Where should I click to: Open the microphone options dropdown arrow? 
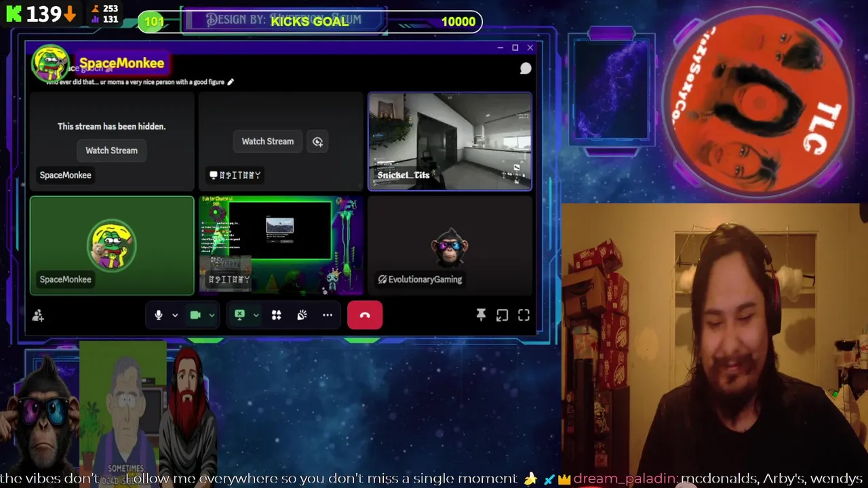point(175,315)
